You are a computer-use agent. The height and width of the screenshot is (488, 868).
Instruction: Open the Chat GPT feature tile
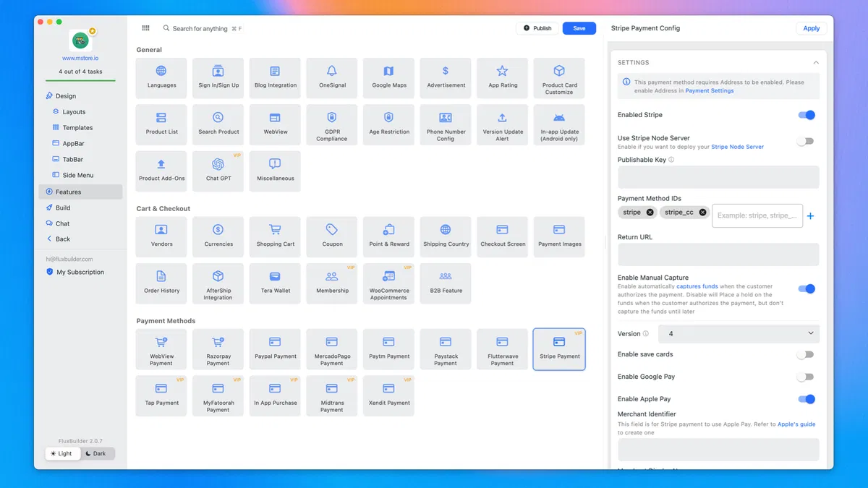(x=218, y=171)
